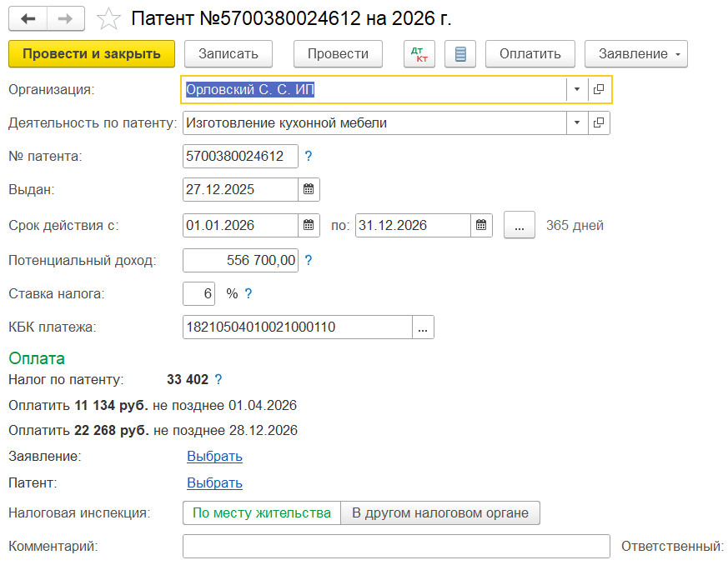Edit the КБК платежа field
This screenshot has height=580, width=728.
pos(298,327)
